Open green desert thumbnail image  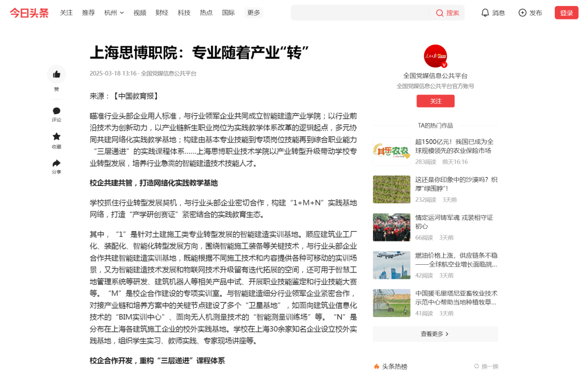[x=391, y=190]
